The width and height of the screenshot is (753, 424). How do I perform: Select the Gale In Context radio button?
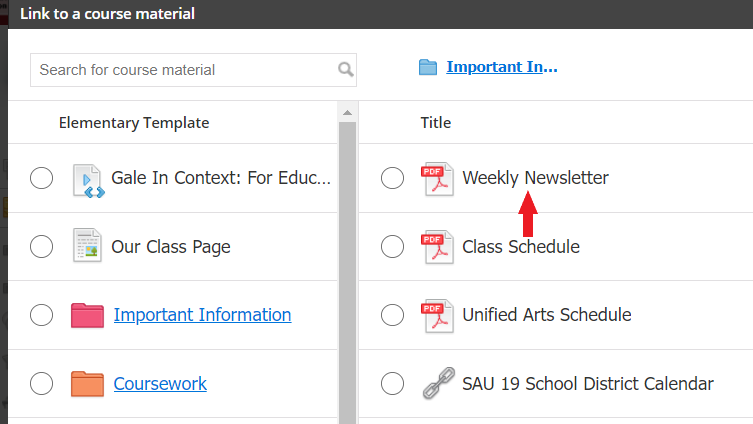pos(41,178)
